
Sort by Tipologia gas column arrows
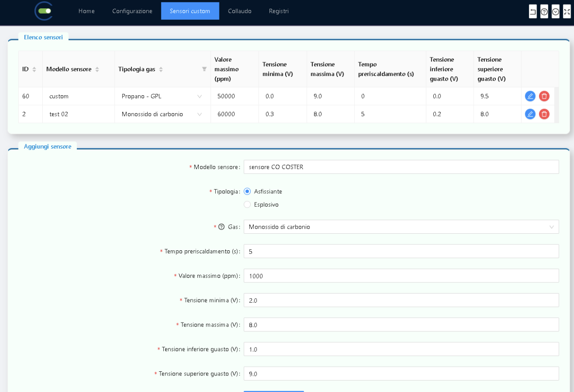click(161, 69)
